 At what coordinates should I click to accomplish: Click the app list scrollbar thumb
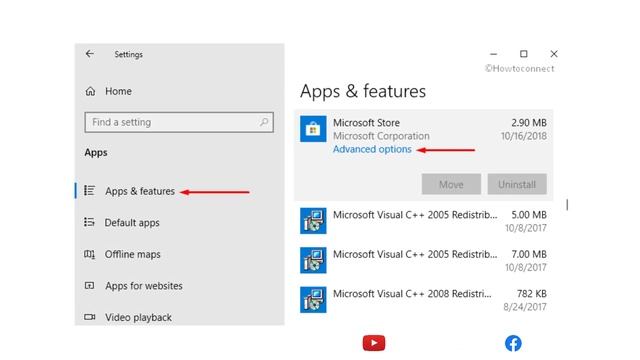click(567, 204)
